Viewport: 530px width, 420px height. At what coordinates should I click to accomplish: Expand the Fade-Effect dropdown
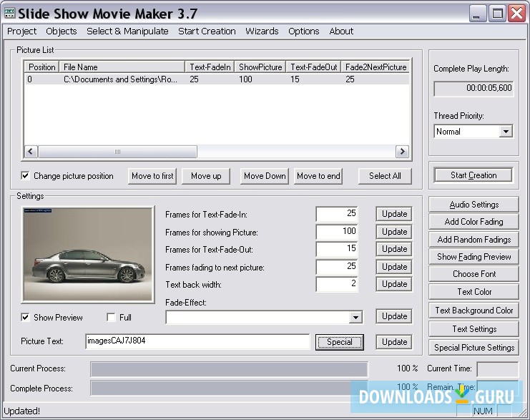click(x=355, y=317)
